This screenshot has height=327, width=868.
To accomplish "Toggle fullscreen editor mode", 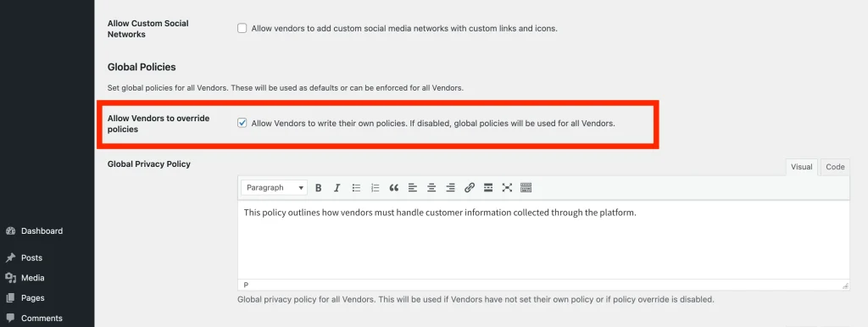I will [x=507, y=188].
